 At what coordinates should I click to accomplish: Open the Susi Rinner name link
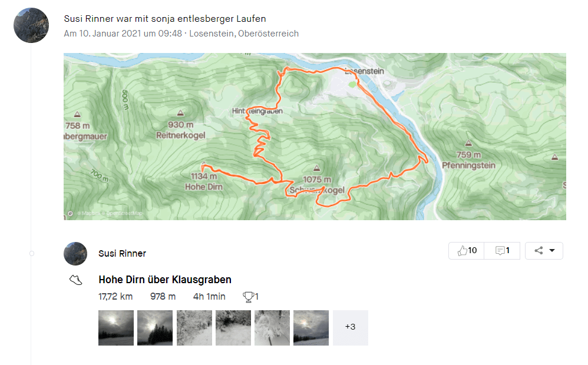(x=122, y=254)
